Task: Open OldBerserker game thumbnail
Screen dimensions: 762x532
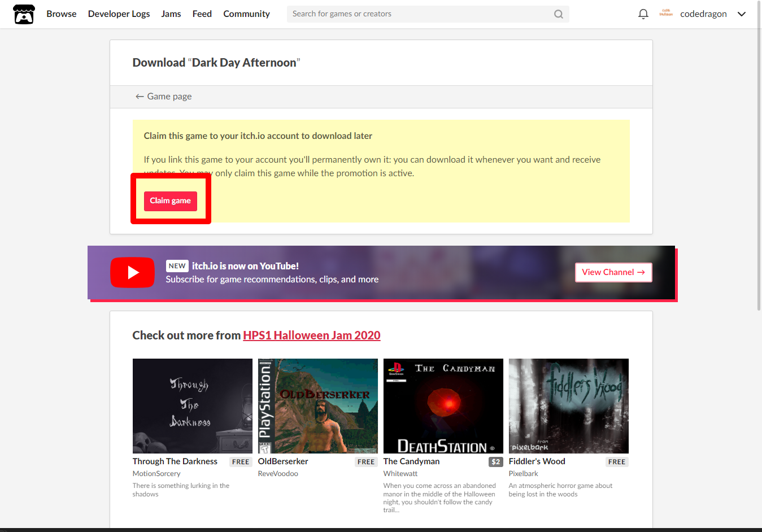Action: coord(317,406)
